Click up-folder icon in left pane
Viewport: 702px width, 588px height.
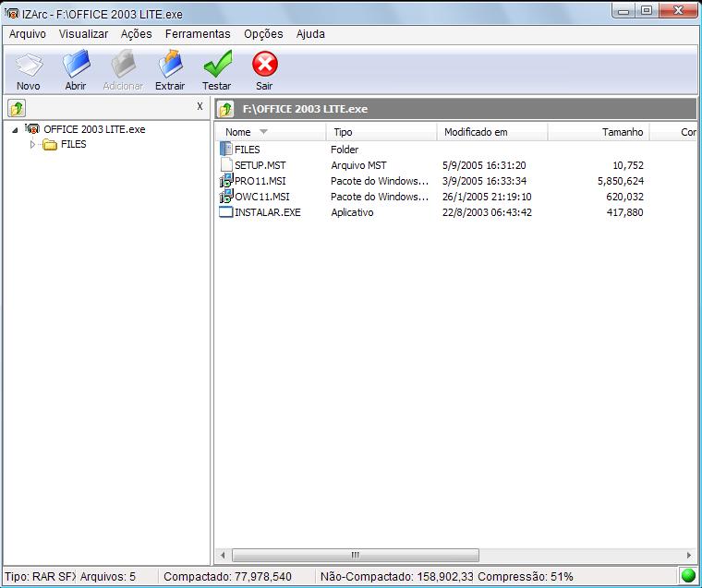(x=17, y=108)
